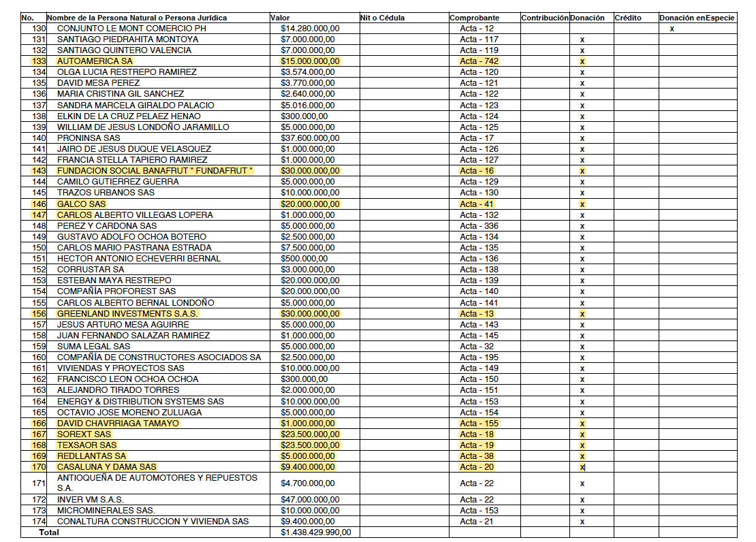Click 'Acta - 336' cell
This screenshot has height=542, width=756.
[479, 225]
